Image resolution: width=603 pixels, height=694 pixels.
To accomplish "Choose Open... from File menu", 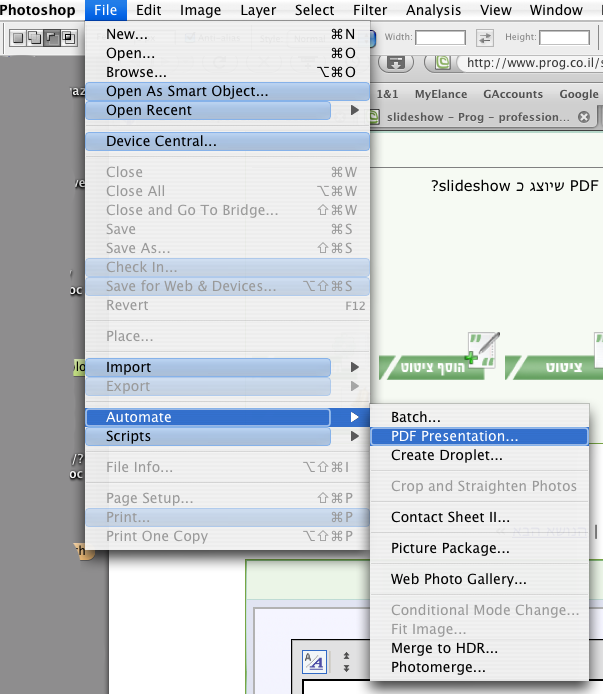I will pos(228,53).
